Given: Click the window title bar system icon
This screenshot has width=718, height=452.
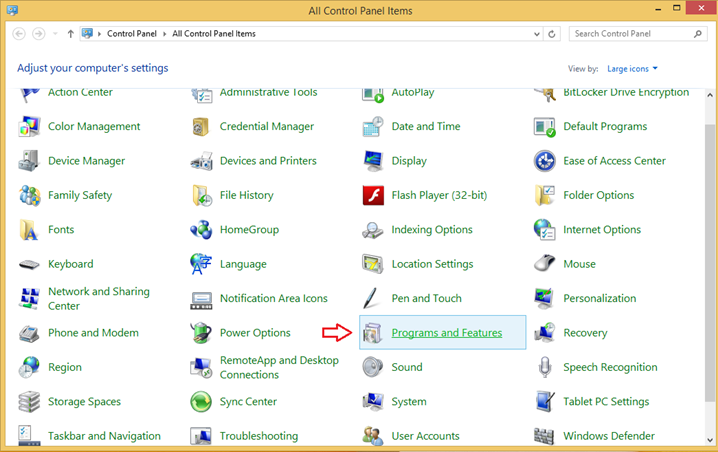Looking at the screenshot, I should click(12, 10).
